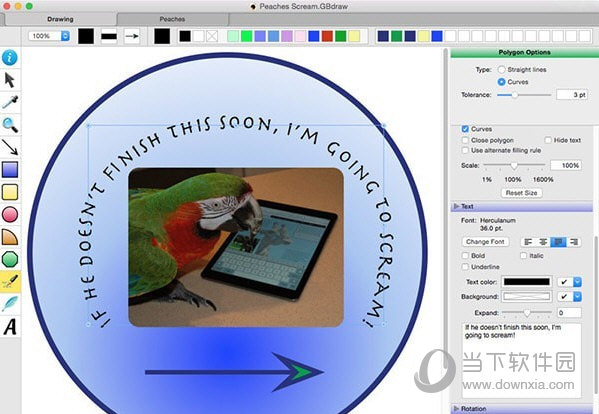Select the Text 'A' tool
The width and height of the screenshot is (599, 414).
10,327
